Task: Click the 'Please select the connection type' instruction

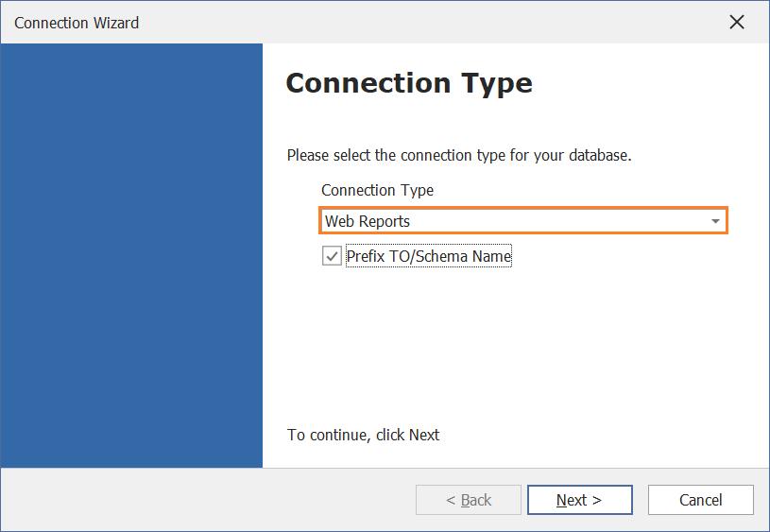Action: [x=459, y=155]
